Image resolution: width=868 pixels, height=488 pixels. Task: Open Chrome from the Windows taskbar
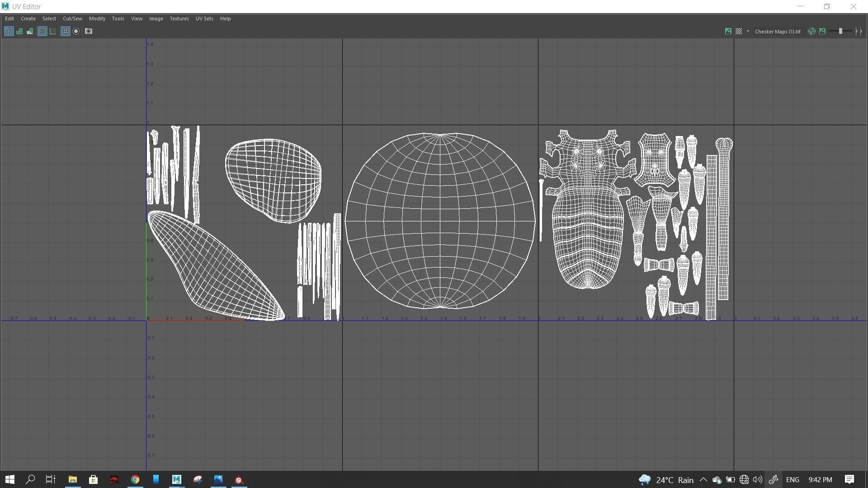pos(135,479)
